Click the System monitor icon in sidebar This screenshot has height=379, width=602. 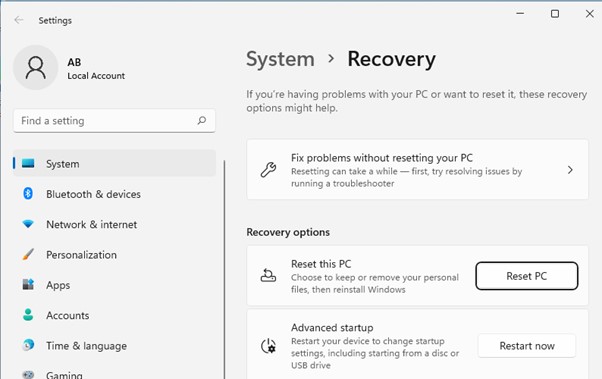(x=28, y=164)
